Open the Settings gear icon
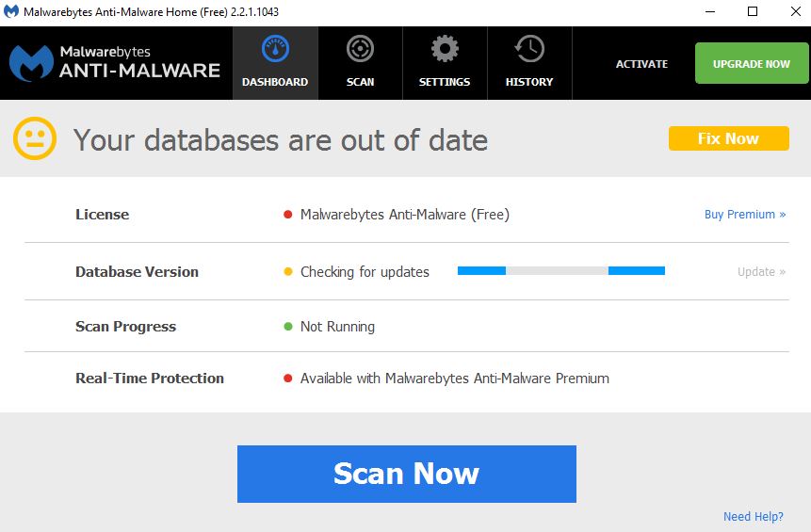The width and height of the screenshot is (811, 532). 445,49
